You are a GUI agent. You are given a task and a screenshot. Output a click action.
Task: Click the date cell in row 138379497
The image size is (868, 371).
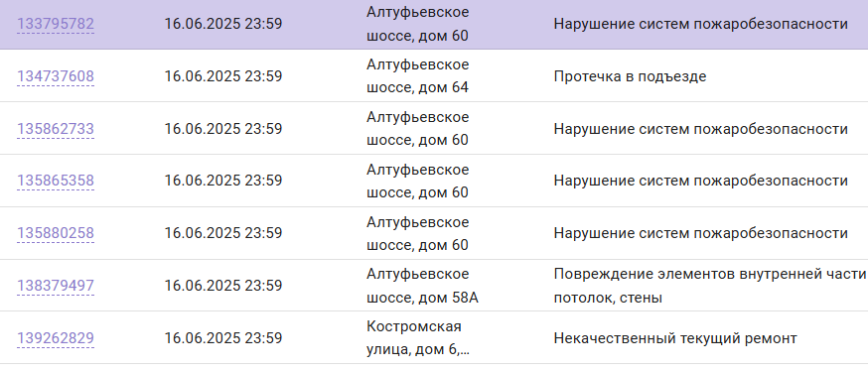223,286
